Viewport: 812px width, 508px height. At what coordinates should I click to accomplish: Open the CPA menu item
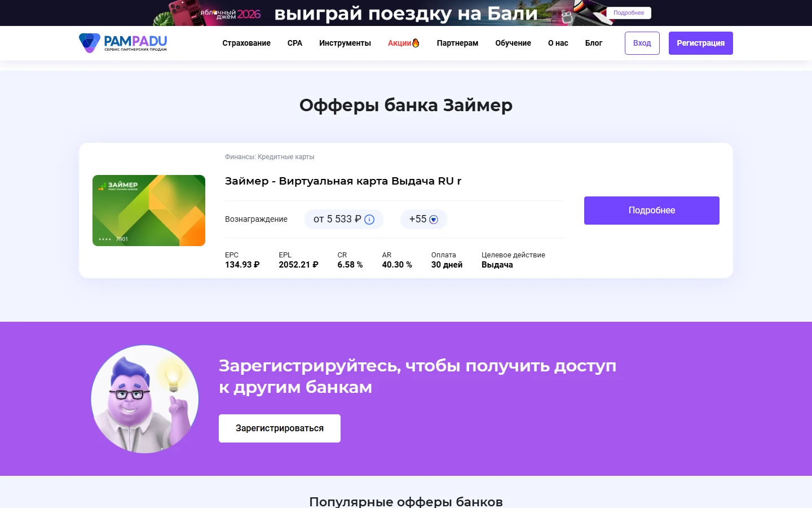coord(295,43)
